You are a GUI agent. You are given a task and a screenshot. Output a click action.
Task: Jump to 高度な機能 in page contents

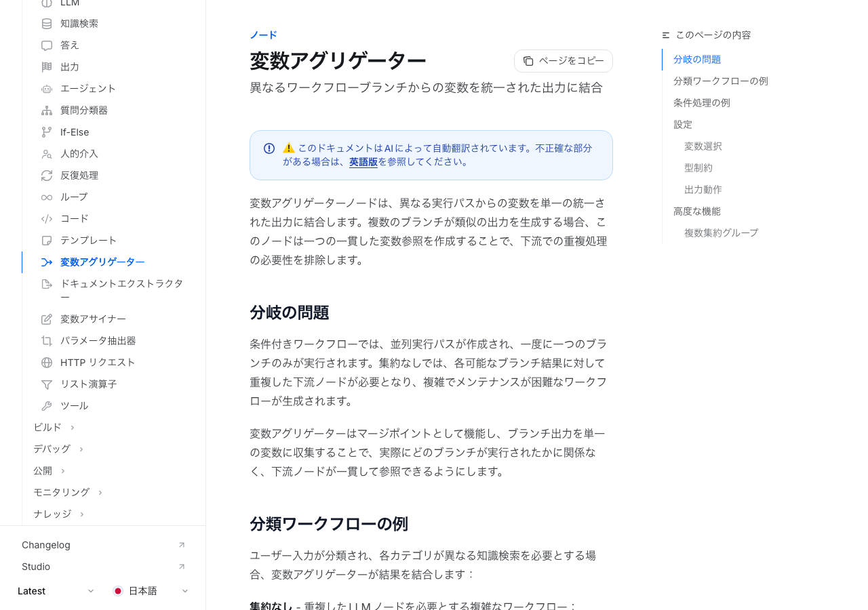tap(696, 211)
